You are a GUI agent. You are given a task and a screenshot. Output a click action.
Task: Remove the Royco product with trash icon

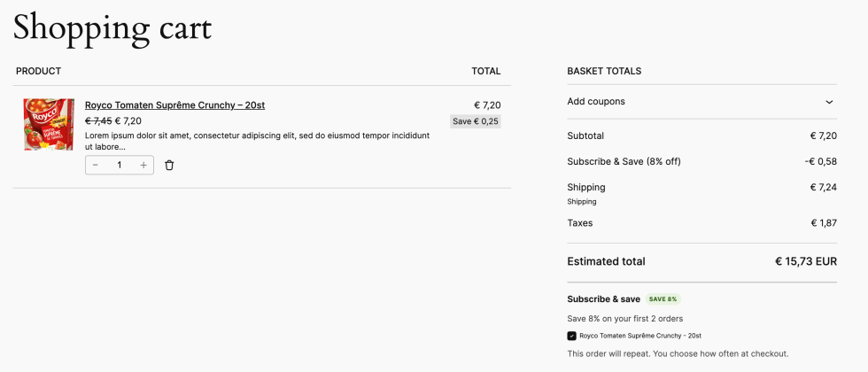click(x=169, y=165)
